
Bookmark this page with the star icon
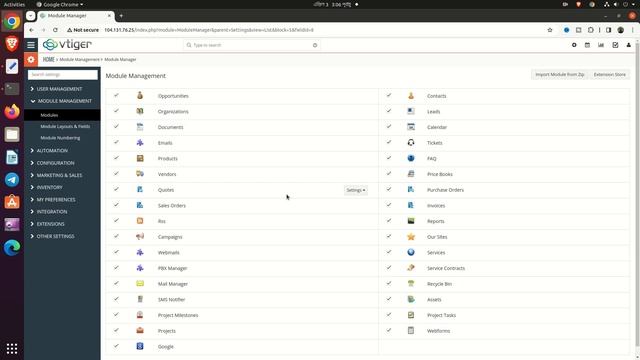(x=550, y=30)
